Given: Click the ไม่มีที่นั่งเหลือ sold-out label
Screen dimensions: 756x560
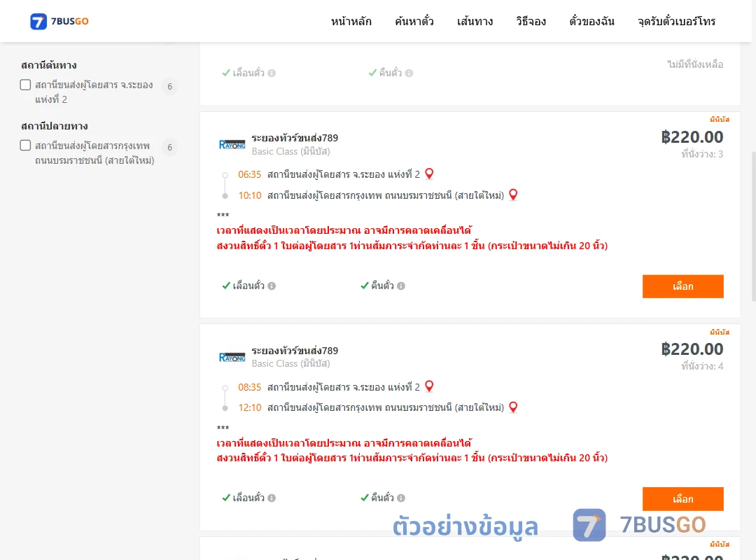Looking at the screenshot, I should (x=695, y=64).
